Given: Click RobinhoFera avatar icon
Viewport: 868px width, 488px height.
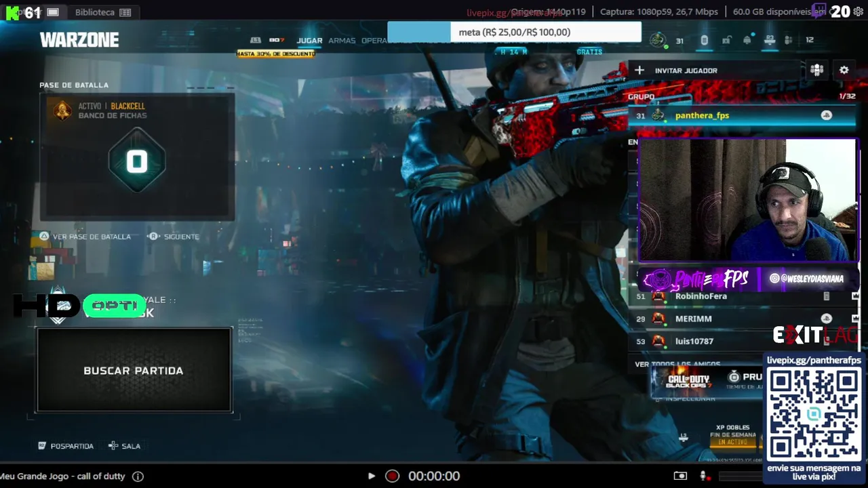Looking at the screenshot, I should tap(658, 296).
